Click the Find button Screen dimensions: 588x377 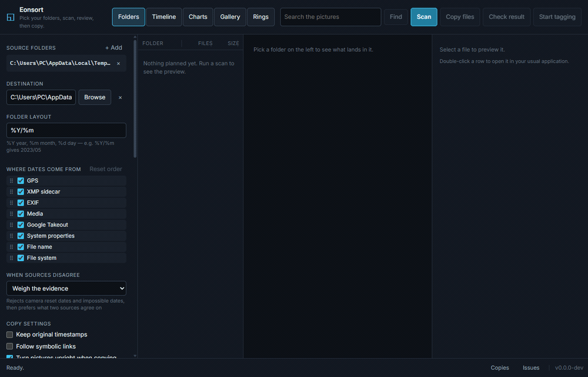point(396,17)
